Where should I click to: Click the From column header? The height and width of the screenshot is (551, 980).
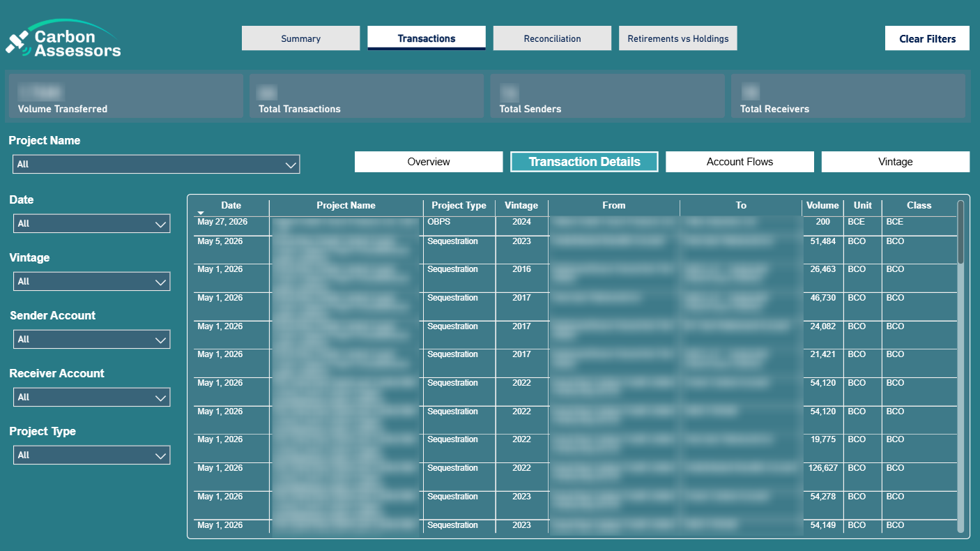coord(614,205)
